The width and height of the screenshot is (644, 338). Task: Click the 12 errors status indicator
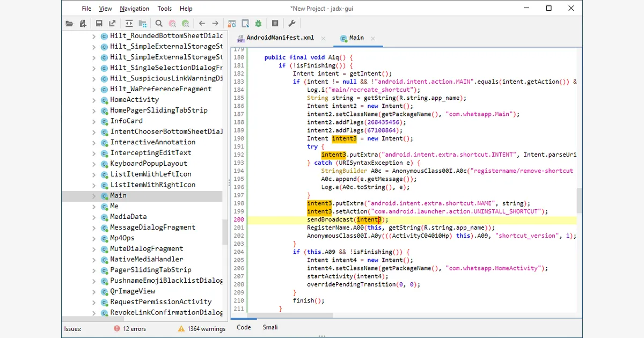[x=129, y=328]
